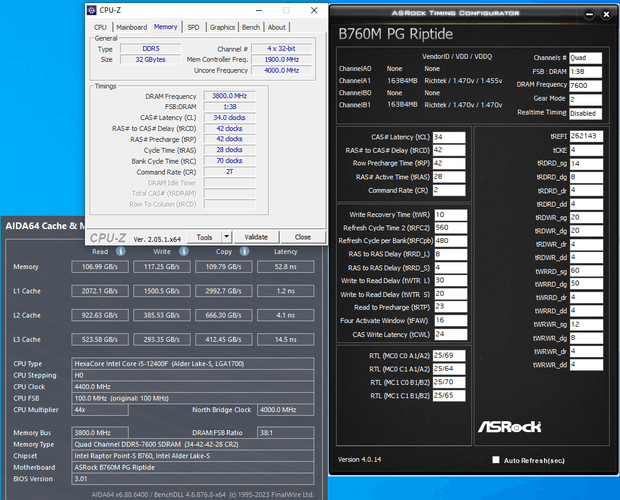Click the Refresh Cycle Time 2 (tRFC2) field
The height and width of the screenshot is (500, 620).
(x=451, y=228)
